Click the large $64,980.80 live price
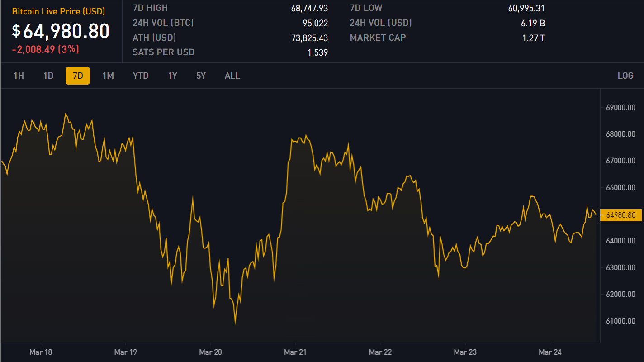 point(61,31)
